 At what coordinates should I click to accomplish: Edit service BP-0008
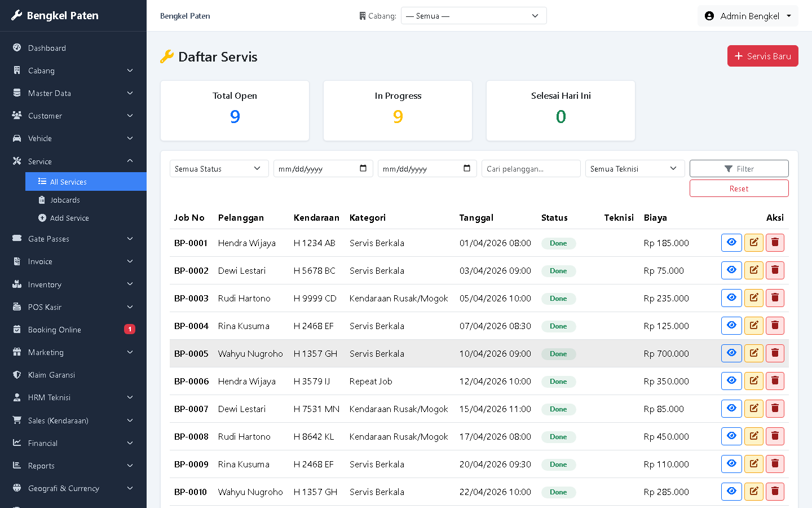pyautogui.click(x=754, y=436)
